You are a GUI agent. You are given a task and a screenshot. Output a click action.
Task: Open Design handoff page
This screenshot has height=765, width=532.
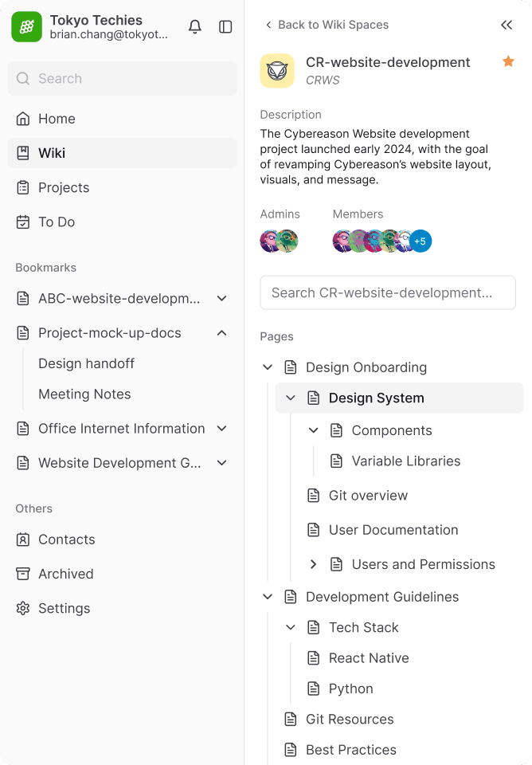[x=86, y=363]
